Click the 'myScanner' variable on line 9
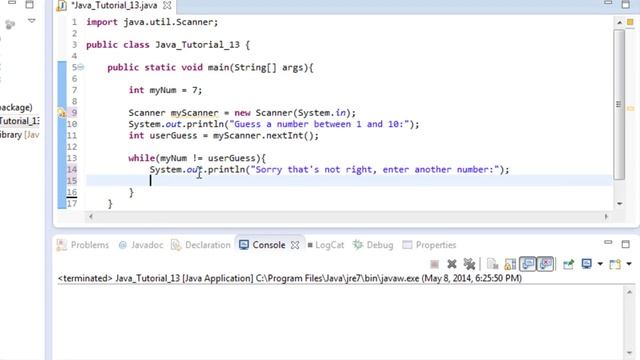This screenshot has width=640, height=360. tap(195, 113)
